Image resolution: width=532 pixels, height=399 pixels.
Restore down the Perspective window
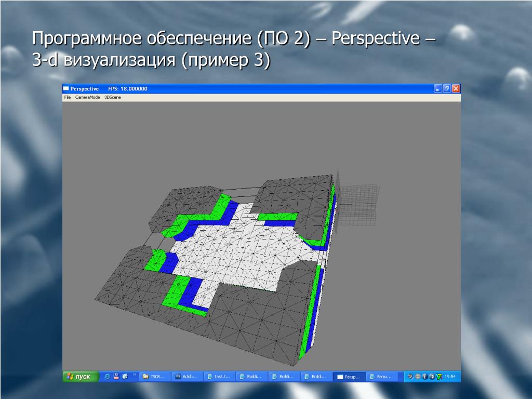pyautogui.click(x=447, y=88)
